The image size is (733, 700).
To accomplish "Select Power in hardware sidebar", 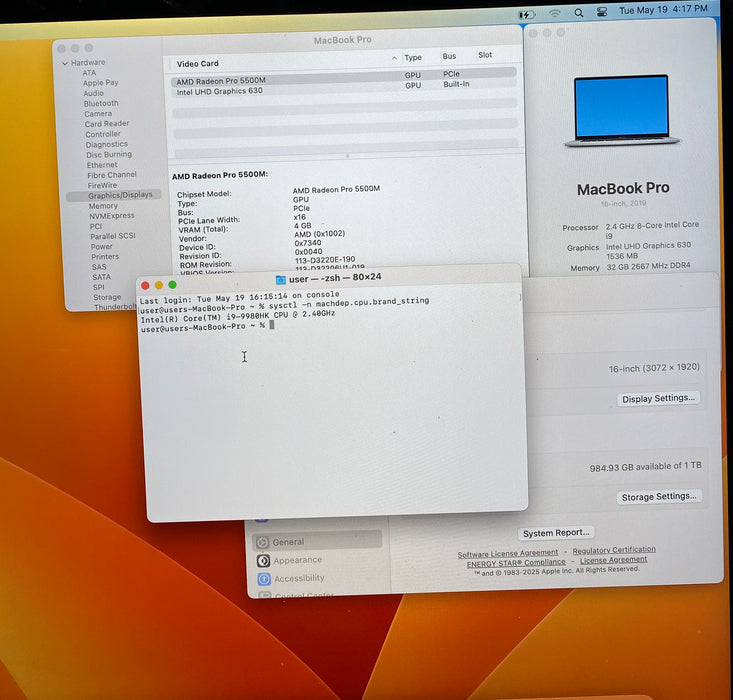I will [101, 246].
